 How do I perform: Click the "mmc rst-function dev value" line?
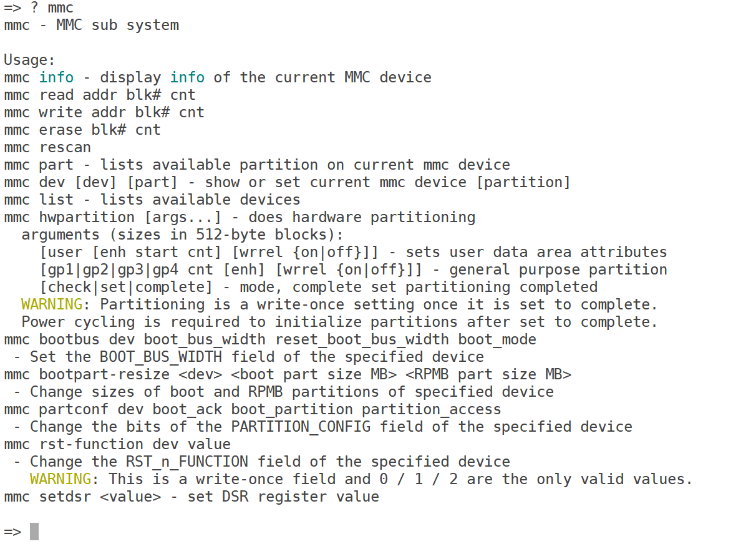click(x=117, y=444)
